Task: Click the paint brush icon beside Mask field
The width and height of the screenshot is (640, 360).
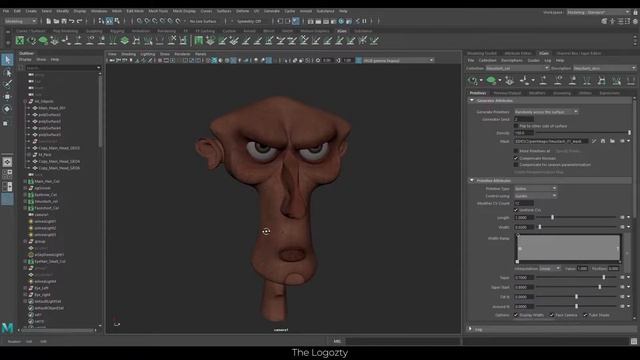Action: [x=594, y=141]
